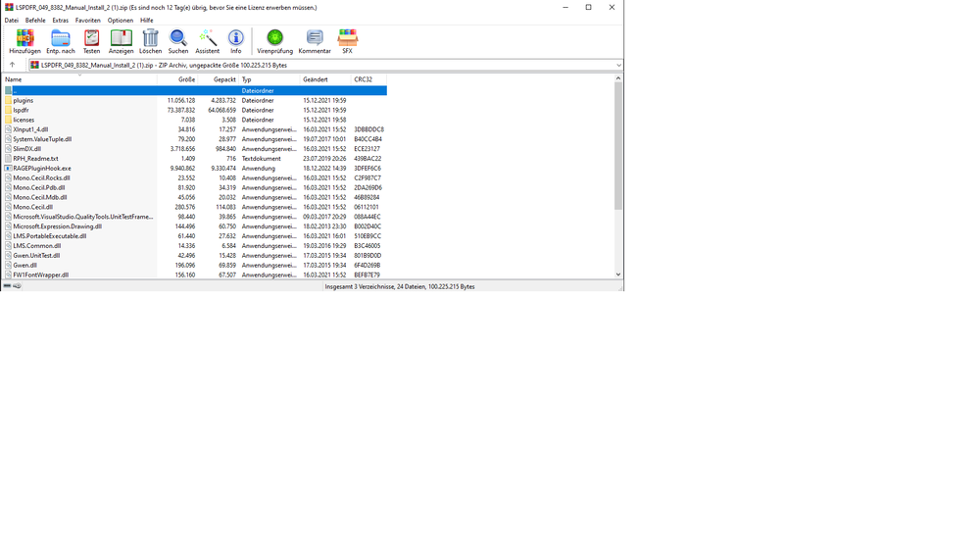Select Mono.Cecil.Rocks.dll file
The height and width of the screenshot is (551, 980).
tap(41, 177)
